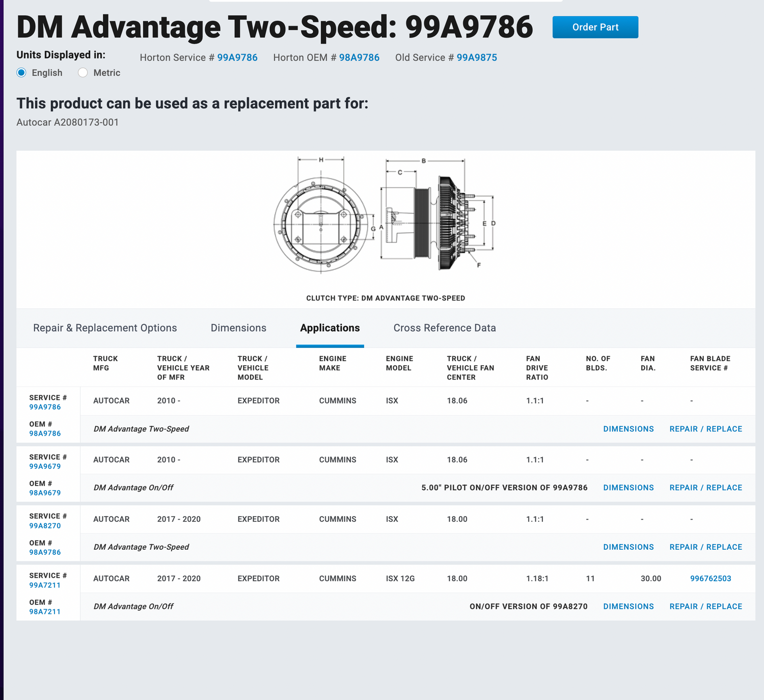The image size is (764, 700).
Task: Open fan blade service number 996762503
Action: (x=711, y=579)
